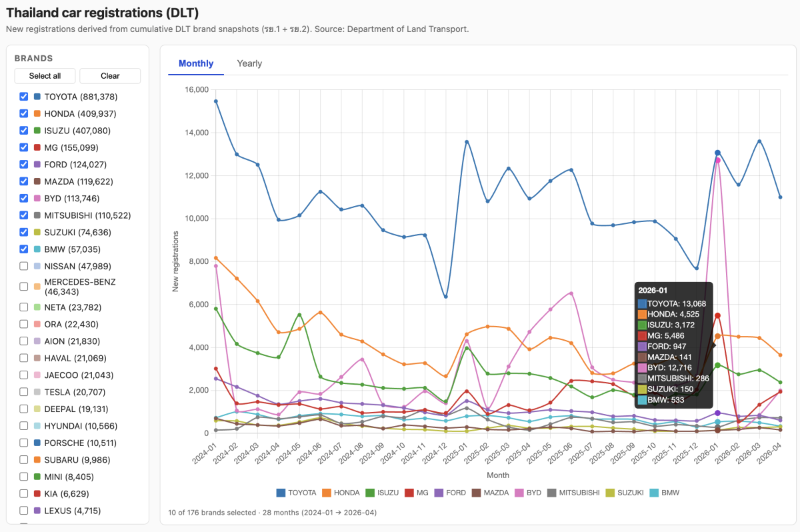Viewport: 800px width, 532px height.
Task: Disable the ISUZU brand checkbox
Action: (24, 131)
